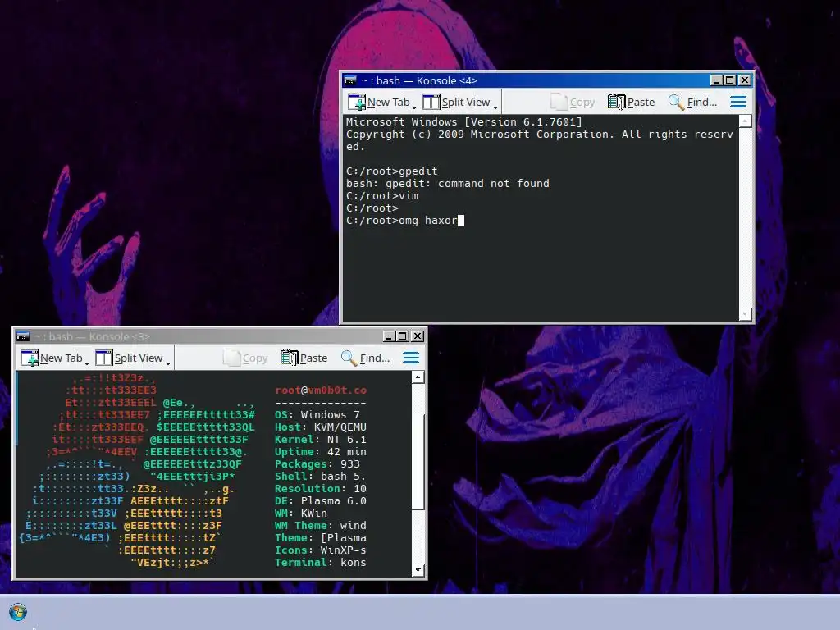Open hamburger menu in Konsole <4>

point(738,102)
